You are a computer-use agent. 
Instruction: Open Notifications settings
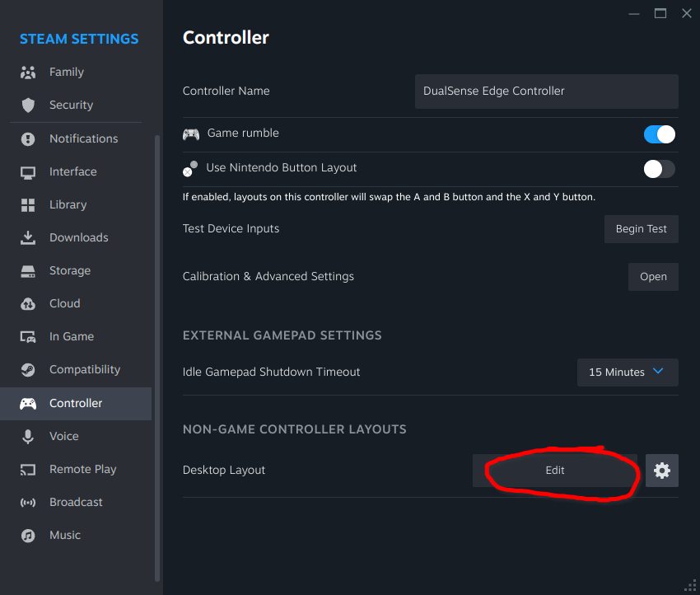(x=82, y=138)
